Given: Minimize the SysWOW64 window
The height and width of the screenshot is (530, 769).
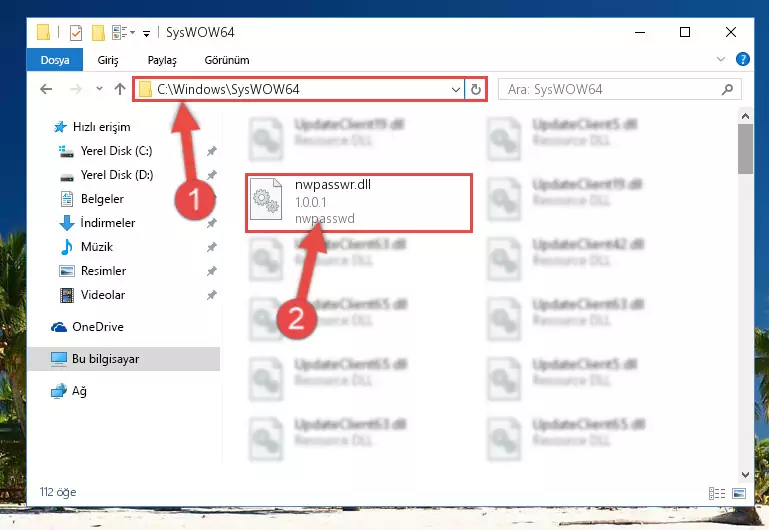Looking at the screenshot, I should [x=640, y=32].
